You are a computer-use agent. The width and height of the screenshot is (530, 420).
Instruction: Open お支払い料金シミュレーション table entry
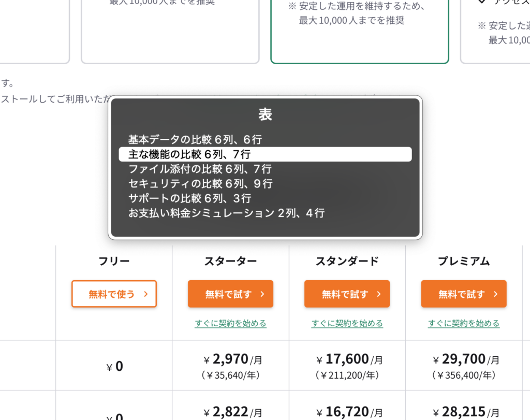(x=226, y=212)
